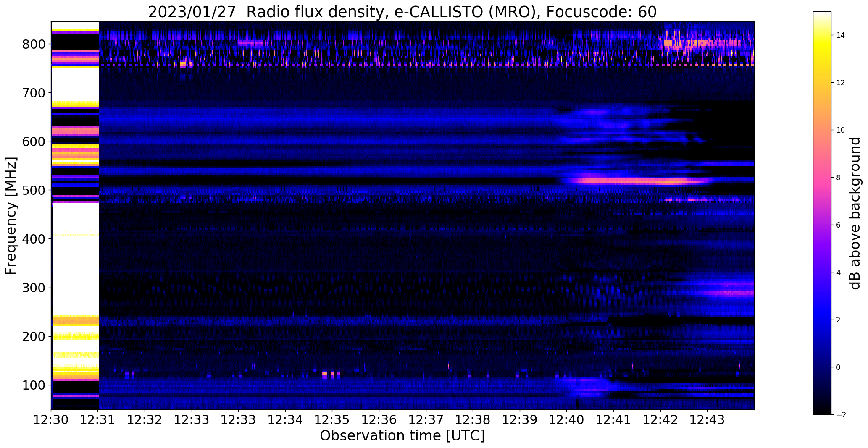Click the 12:43 time tick label

(707, 420)
